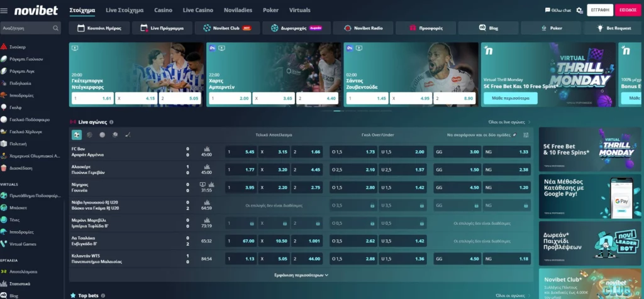Open the Virtuals tab
The height and width of the screenshot is (299, 644).
click(300, 10)
